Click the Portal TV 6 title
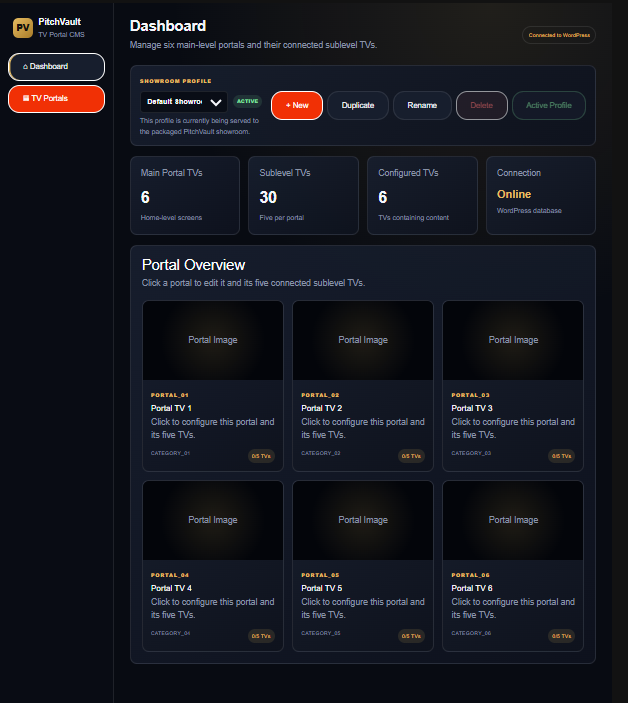This screenshot has width=628, height=703. pos(472,588)
